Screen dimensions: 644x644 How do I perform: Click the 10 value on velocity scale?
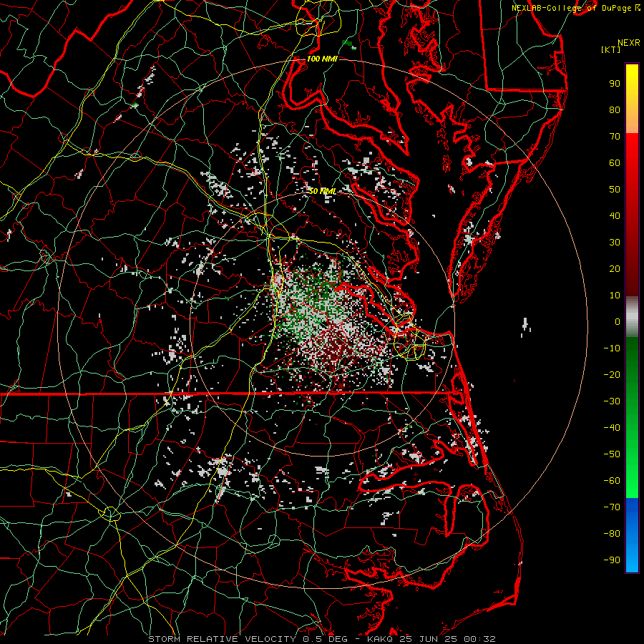[615, 296]
